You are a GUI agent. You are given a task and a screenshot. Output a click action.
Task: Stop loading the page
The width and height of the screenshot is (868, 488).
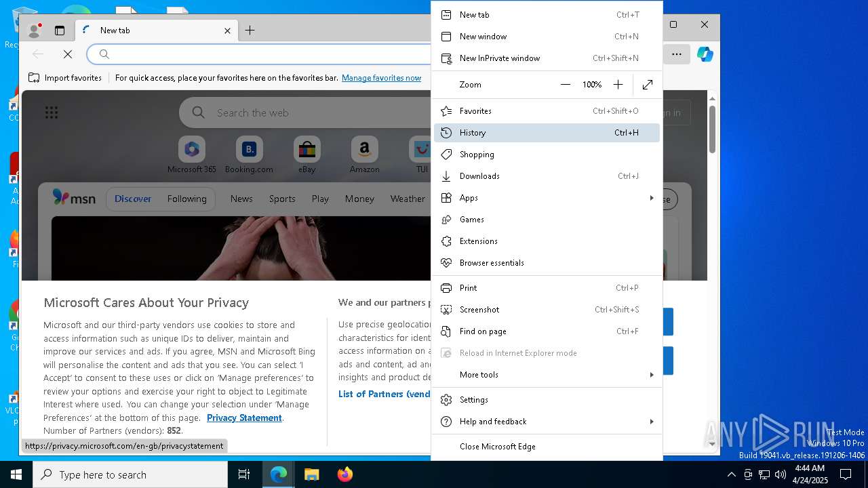pos(68,54)
